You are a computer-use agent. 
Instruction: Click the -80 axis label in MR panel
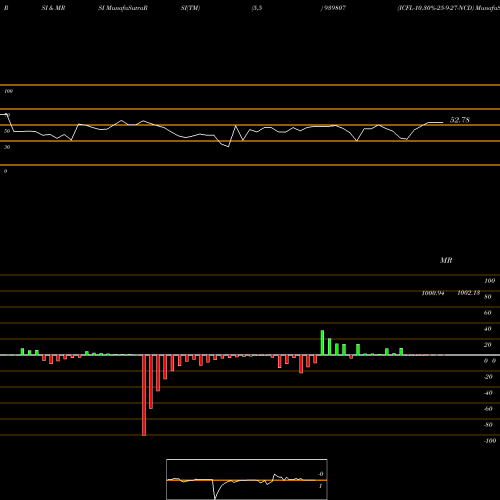point(488,425)
